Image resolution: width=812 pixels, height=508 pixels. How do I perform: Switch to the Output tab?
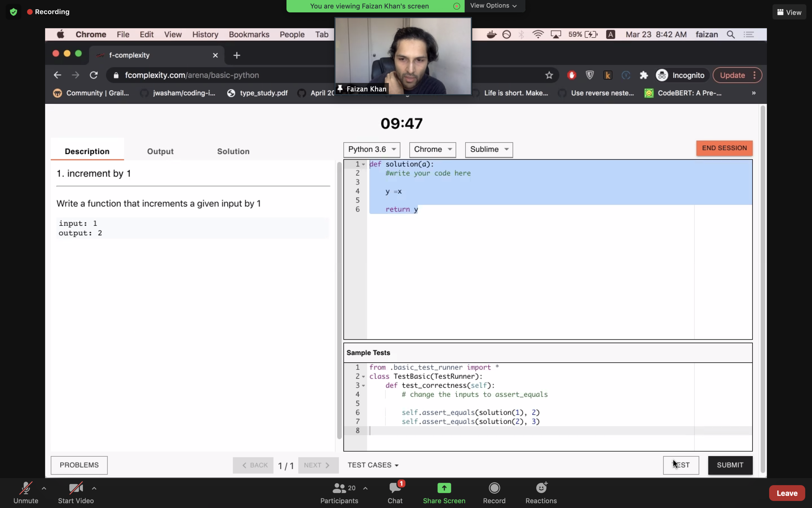point(160,151)
